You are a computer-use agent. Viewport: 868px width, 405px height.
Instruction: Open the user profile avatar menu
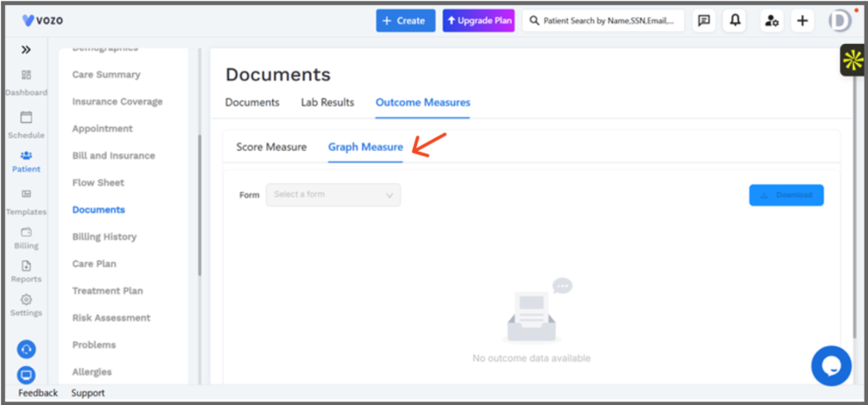coord(840,21)
